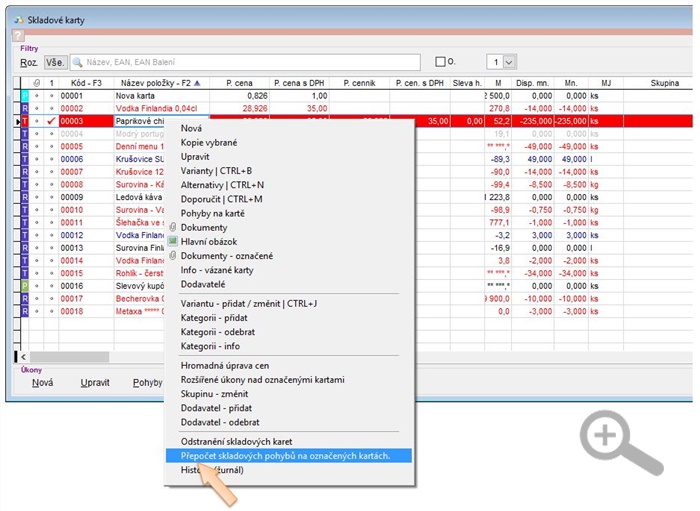
Task: Click the R type marker for row 00002
Action: [25, 108]
